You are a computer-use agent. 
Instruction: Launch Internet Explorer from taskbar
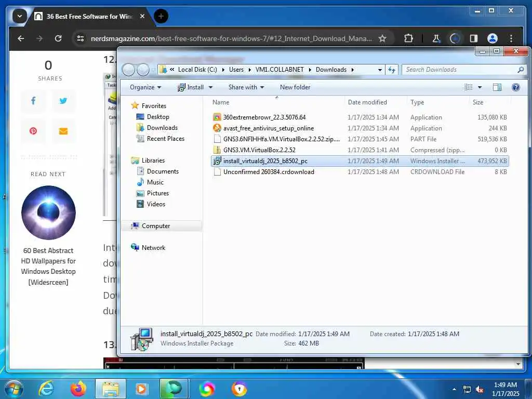pos(46,389)
